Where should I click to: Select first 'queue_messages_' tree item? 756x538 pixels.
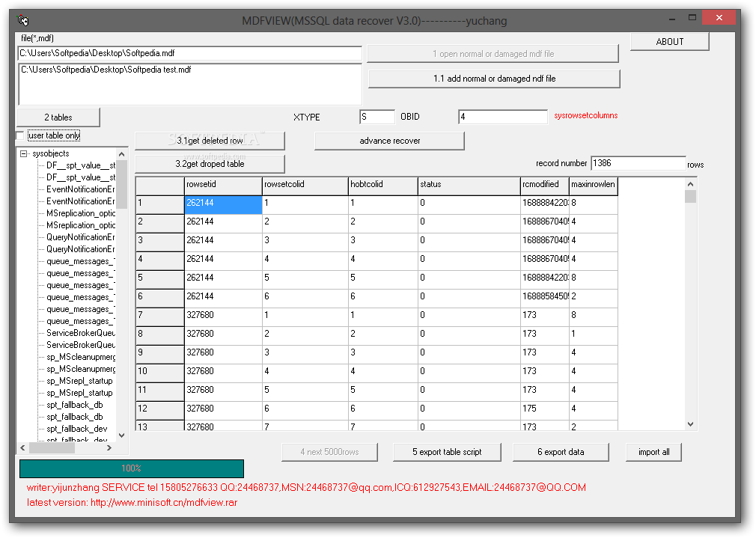click(x=81, y=261)
